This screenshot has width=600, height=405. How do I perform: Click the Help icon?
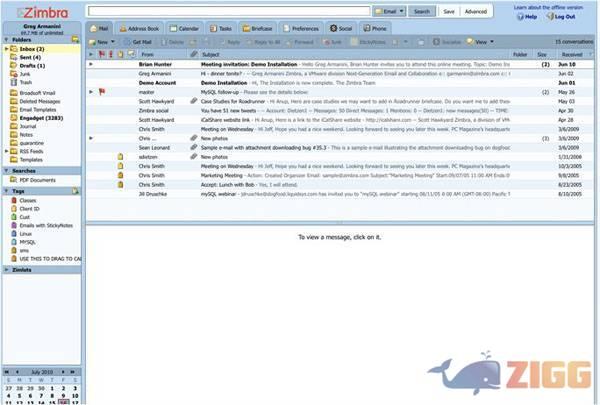click(x=519, y=17)
